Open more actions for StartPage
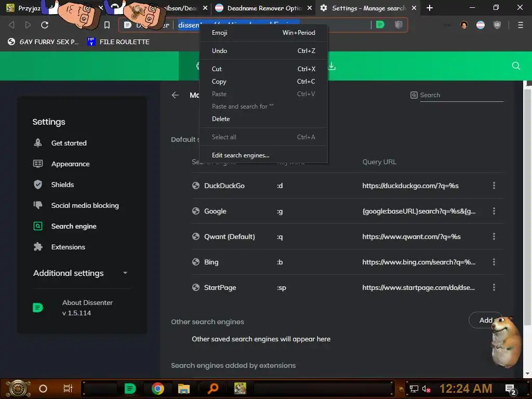Screen dimensions: 532x399 point(494,287)
